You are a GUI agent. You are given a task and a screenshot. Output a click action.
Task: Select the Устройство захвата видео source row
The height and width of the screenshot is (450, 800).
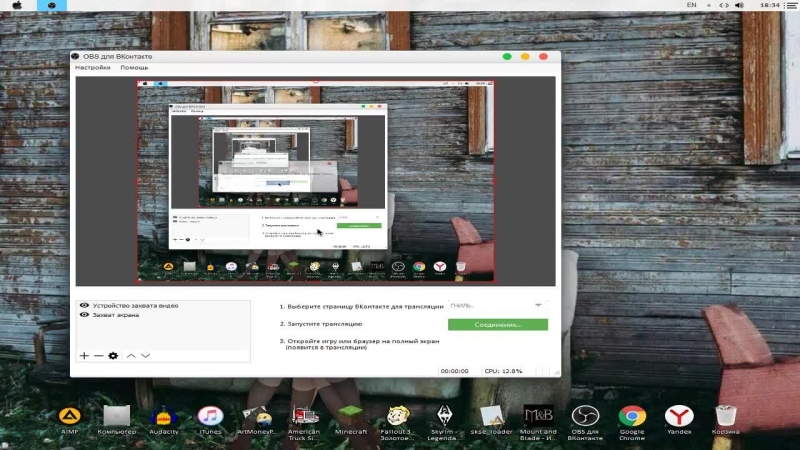(x=163, y=306)
